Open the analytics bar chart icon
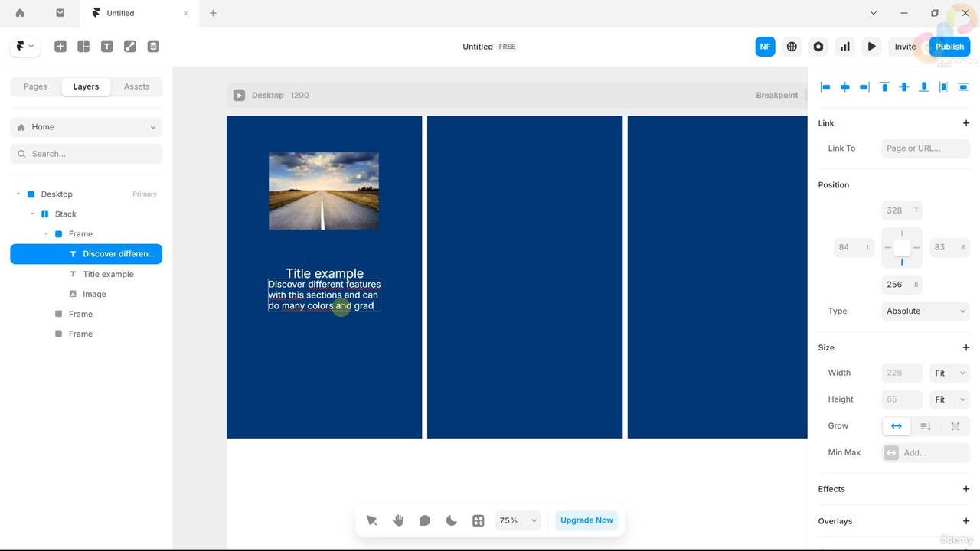 845,47
